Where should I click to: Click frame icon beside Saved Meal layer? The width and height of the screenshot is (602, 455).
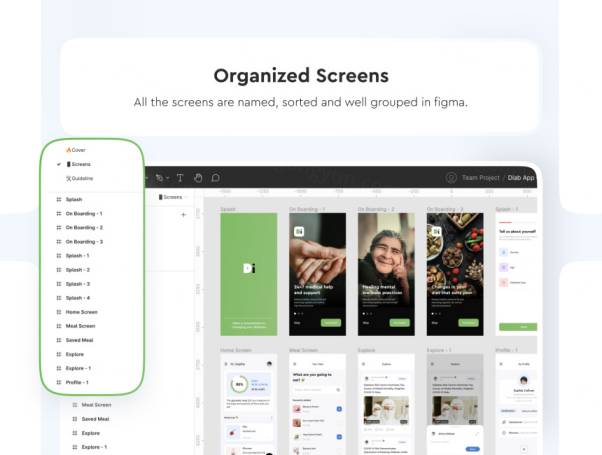(59, 340)
